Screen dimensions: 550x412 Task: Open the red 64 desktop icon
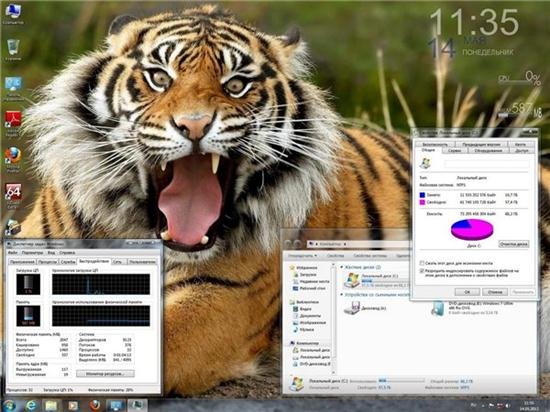[x=13, y=195]
